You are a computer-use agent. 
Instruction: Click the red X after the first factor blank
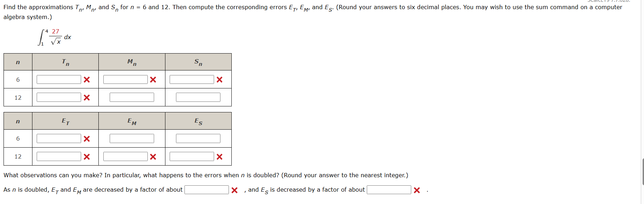234,190
